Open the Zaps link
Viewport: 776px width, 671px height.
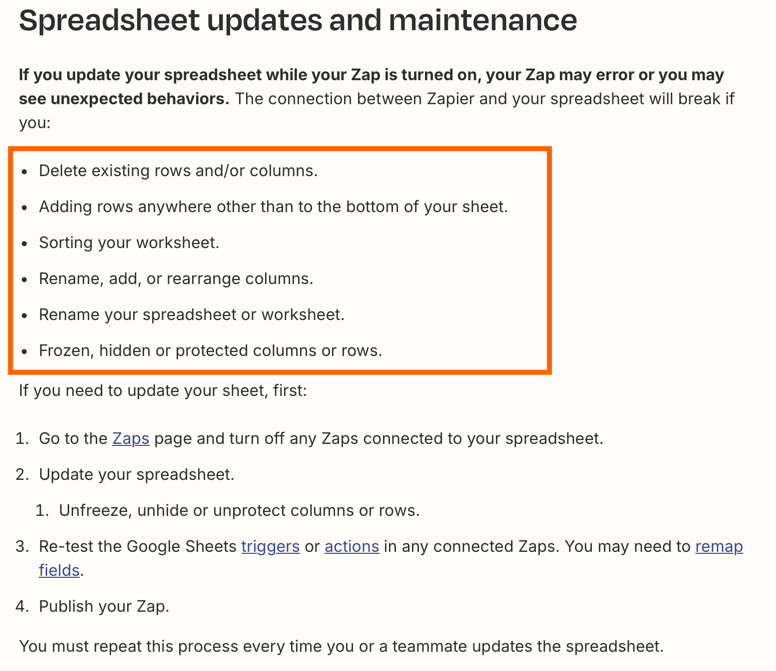(x=131, y=438)
